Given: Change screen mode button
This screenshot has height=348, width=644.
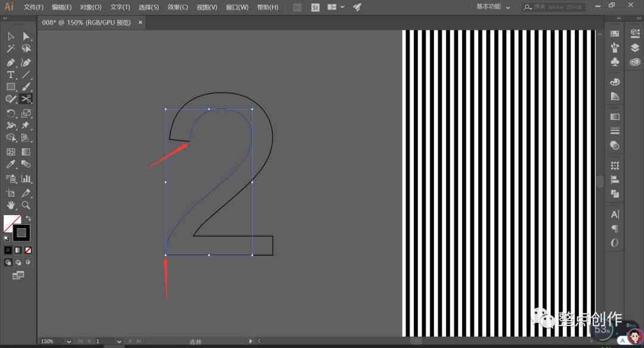Looking at the screenshot, I should (x=18, y=275).
